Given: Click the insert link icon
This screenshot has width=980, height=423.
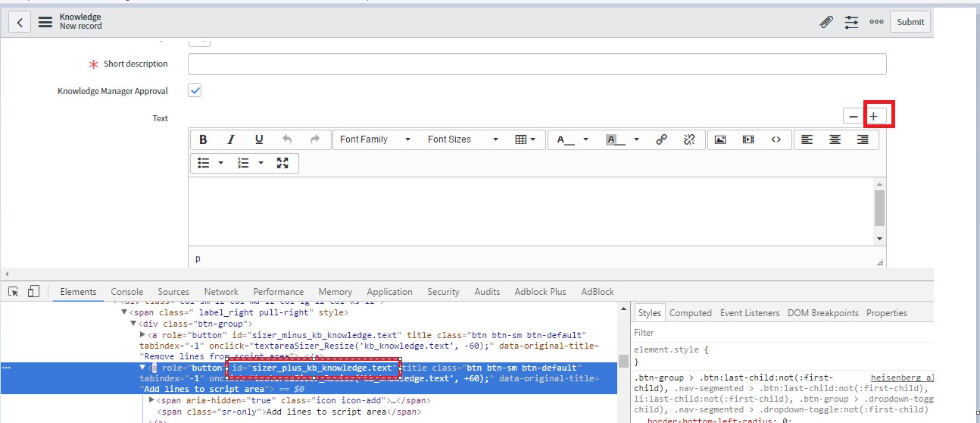Looking at the screenshot, I should point(661,139).
